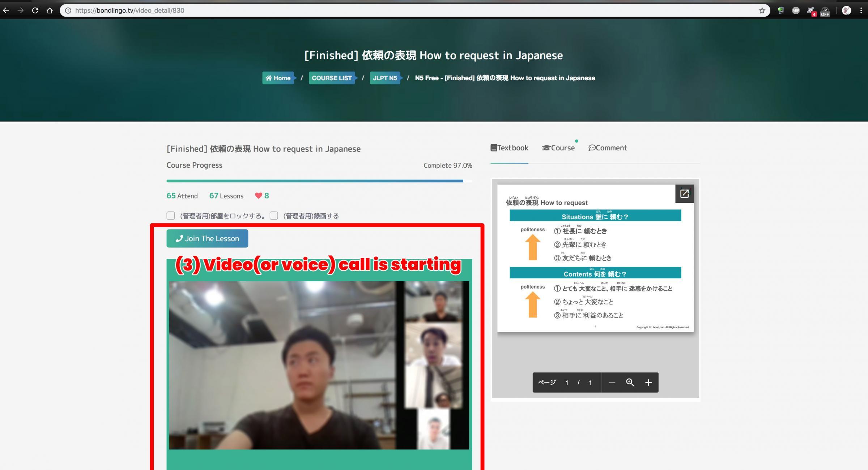Go to COURSE LIST breadcrumb
The height and width of the screenshot is (470, 868).
331,78
